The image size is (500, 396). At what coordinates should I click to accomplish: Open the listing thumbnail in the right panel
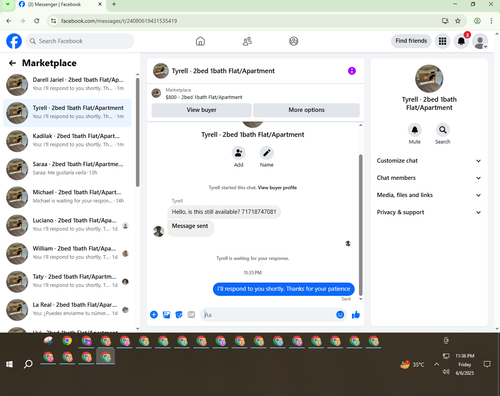pyautogui.click(x=429, y=79)
